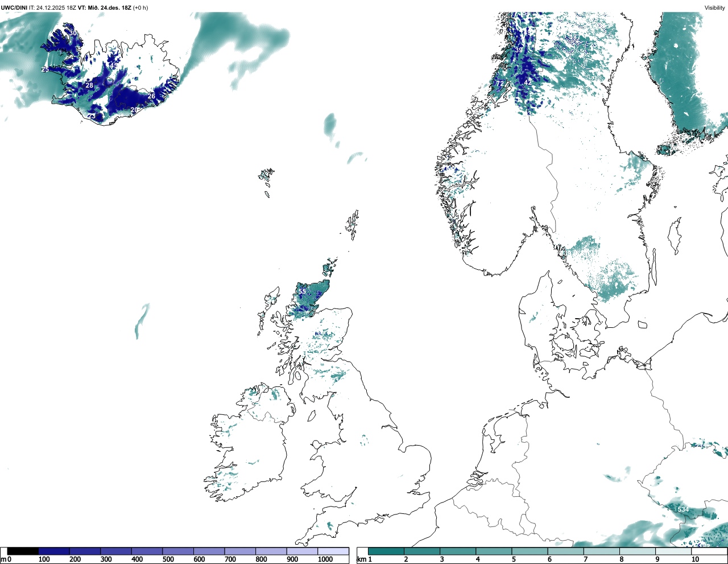Screen dimensions: 728x564
Task: Click the '100' tick label on the metre scale
Action: (44, 559)
